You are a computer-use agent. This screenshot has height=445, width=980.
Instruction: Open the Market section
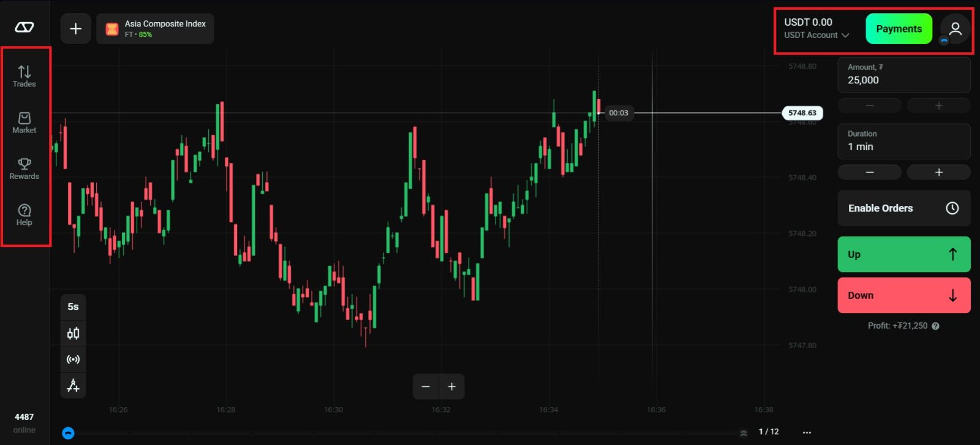24,123
